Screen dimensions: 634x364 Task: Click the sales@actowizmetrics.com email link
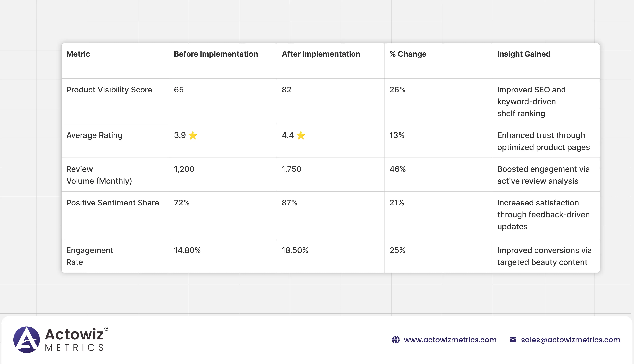pyautogui.click(x=570, y=340)
